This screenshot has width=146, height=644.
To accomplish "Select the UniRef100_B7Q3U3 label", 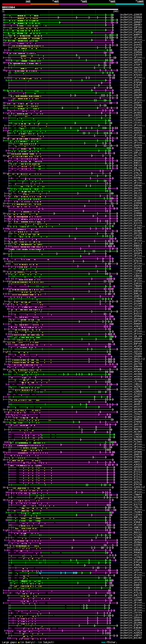I will [x=131, y=75].
